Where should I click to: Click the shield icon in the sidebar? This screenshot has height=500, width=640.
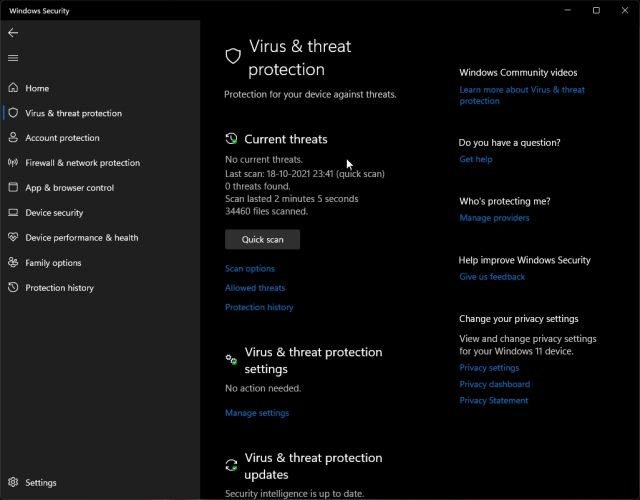pos(13,113)
